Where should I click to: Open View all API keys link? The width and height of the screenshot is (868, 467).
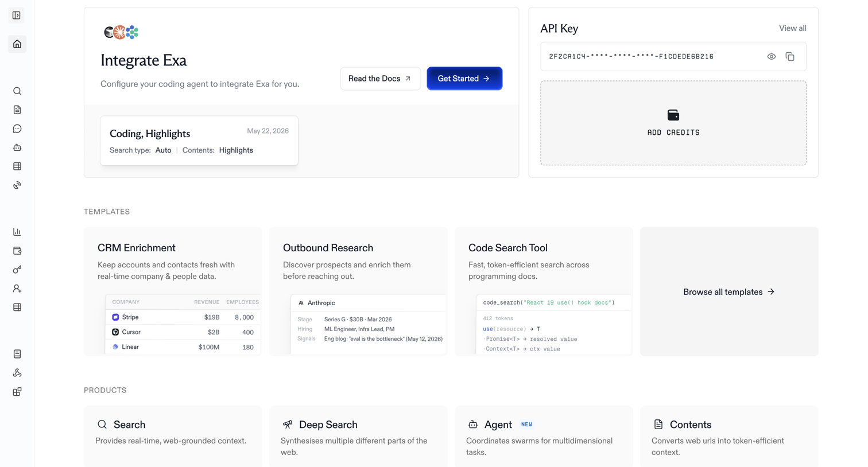(792, 28)
